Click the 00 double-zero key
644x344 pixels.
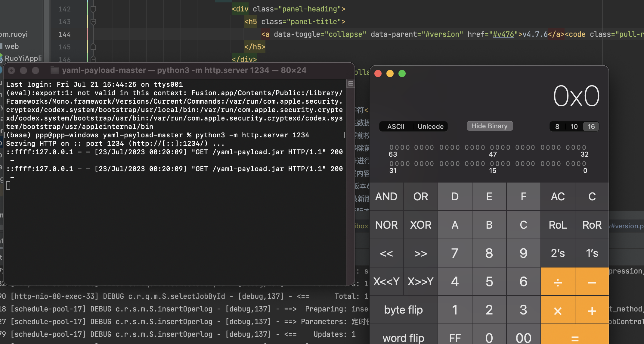pos(524,334)
